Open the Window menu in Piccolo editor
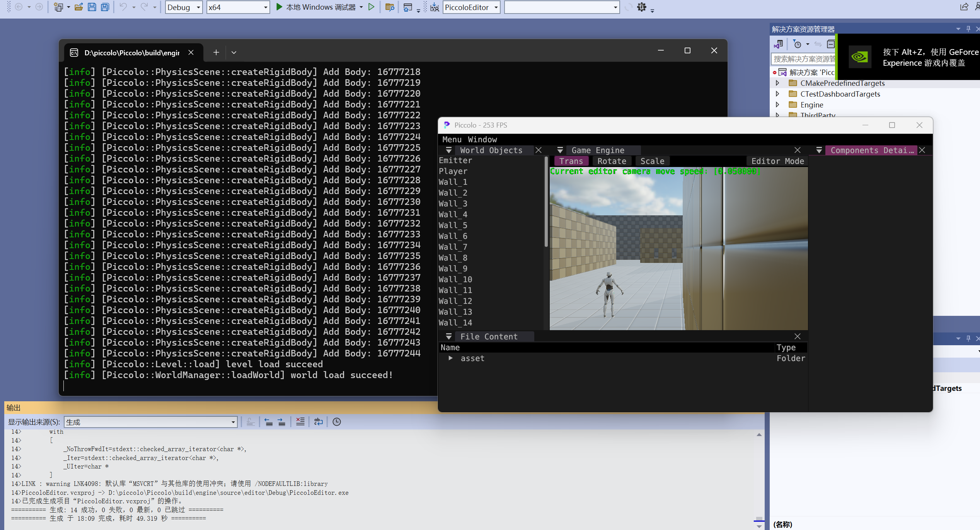The width and height of the screenshot is (980, 530). click(482, 140)
